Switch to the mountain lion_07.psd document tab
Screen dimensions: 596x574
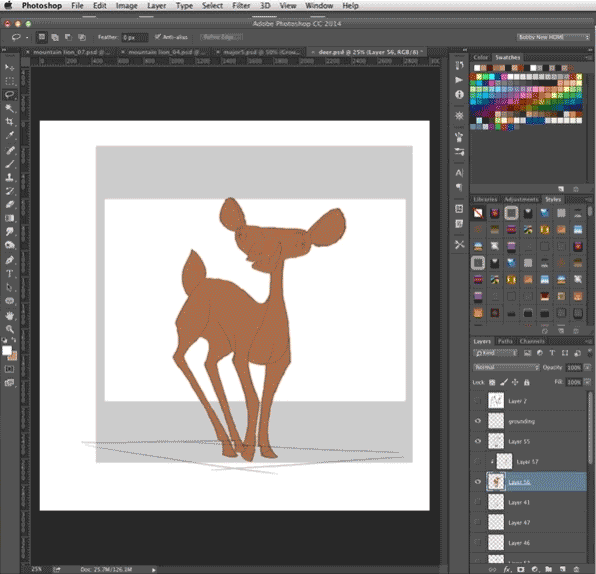68,52
